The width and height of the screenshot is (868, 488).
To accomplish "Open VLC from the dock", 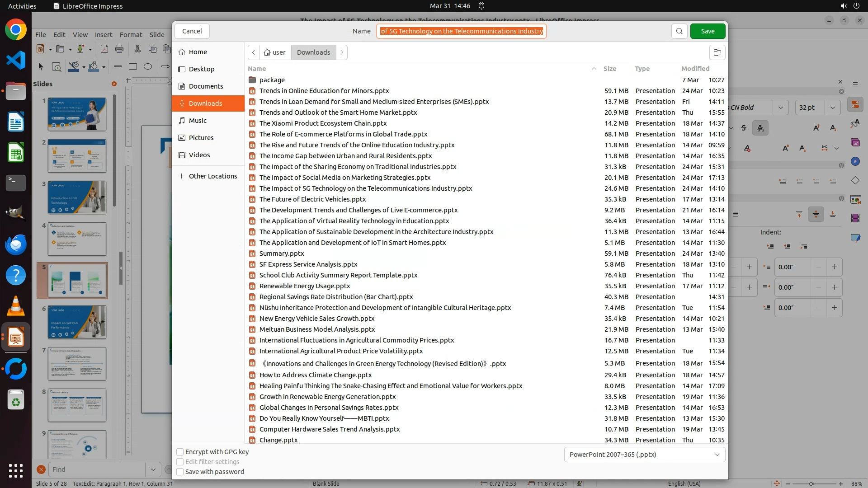I will (x=16, y=307).
